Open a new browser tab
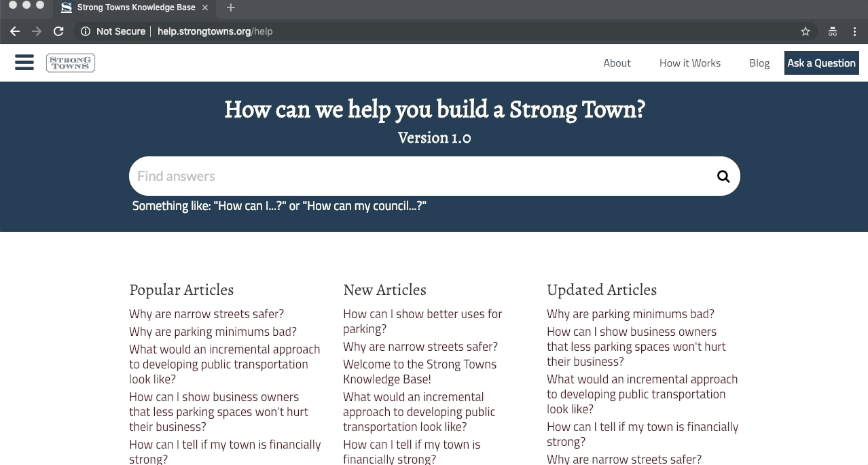This screenshot has height=465, width=868. (x=231, y=7)
